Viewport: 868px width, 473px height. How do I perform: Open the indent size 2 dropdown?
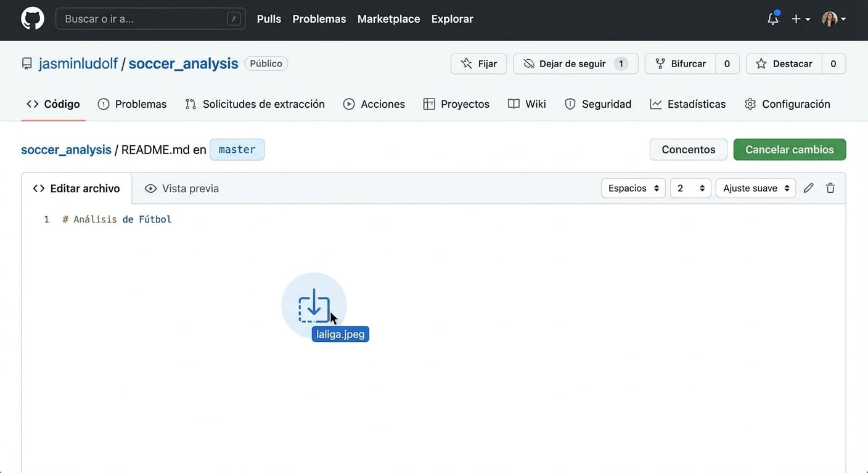690,188
